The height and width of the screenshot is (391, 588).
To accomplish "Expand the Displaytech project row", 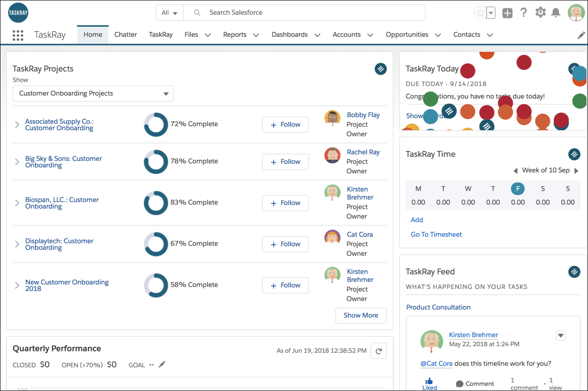I will [17, 244].
